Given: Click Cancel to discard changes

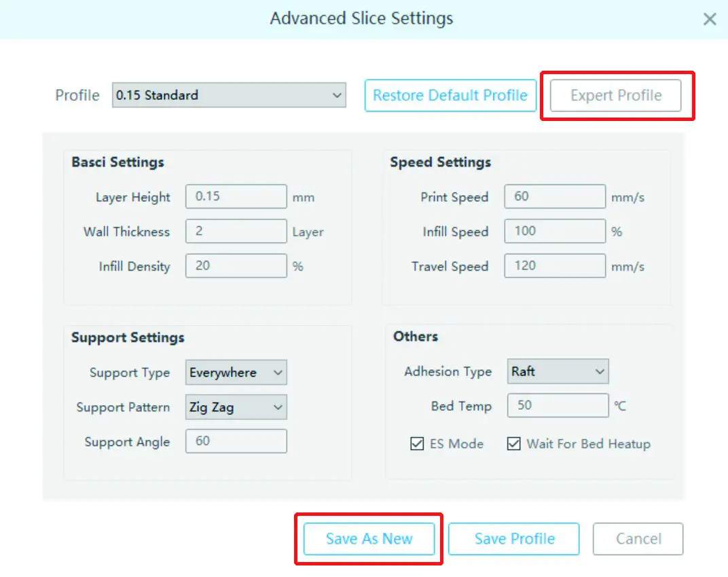Looking at the screenshot, I should click(x=638, y=538).
